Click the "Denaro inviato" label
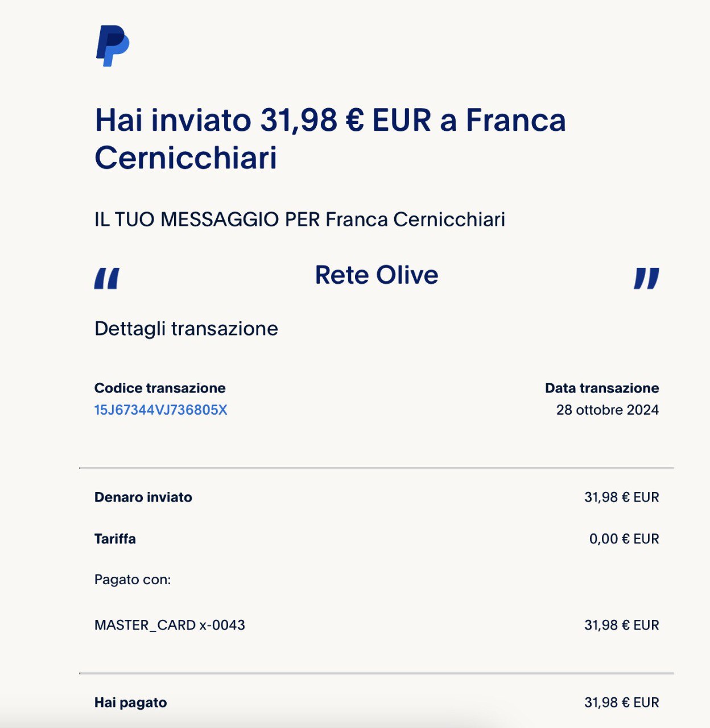710x728 pixels. 143,498
